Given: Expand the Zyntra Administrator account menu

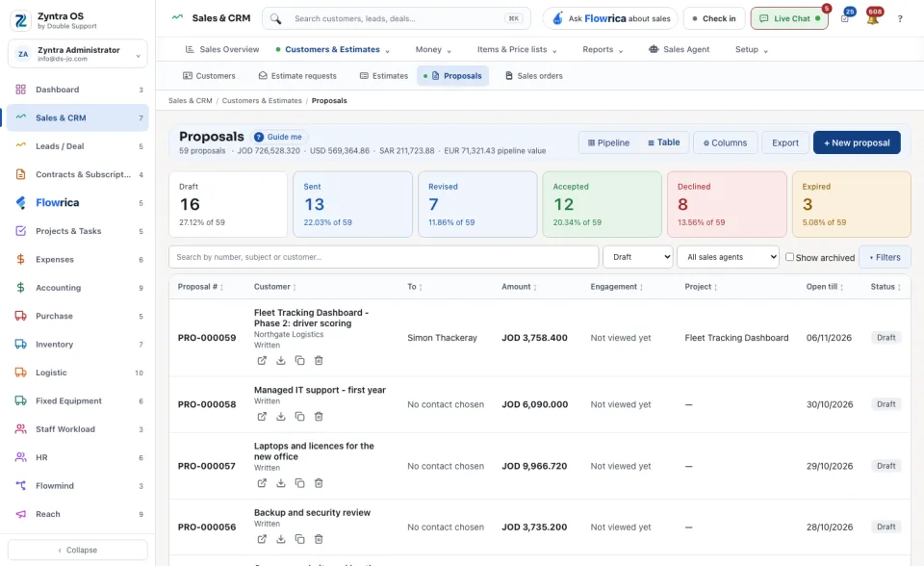Looking at the screenshot, I should point(78,54).
